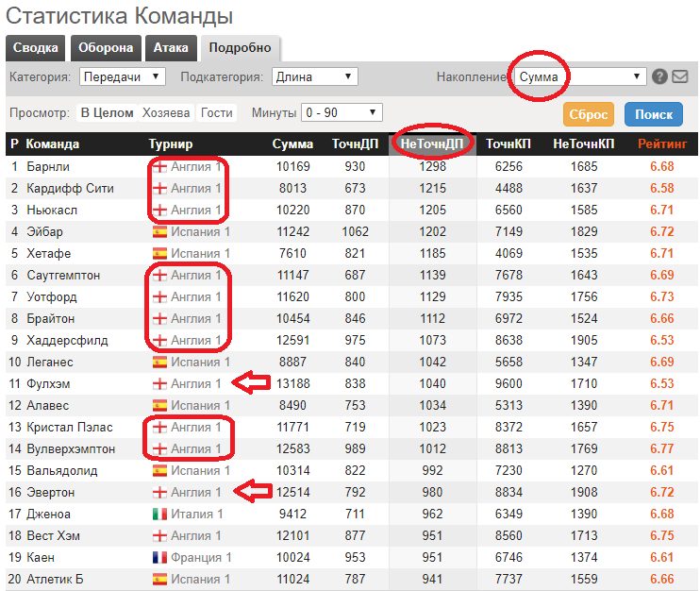Click the Spain flag in Атлетик Б row
This screenshot has width=700, height=591.
click(158, 579)
